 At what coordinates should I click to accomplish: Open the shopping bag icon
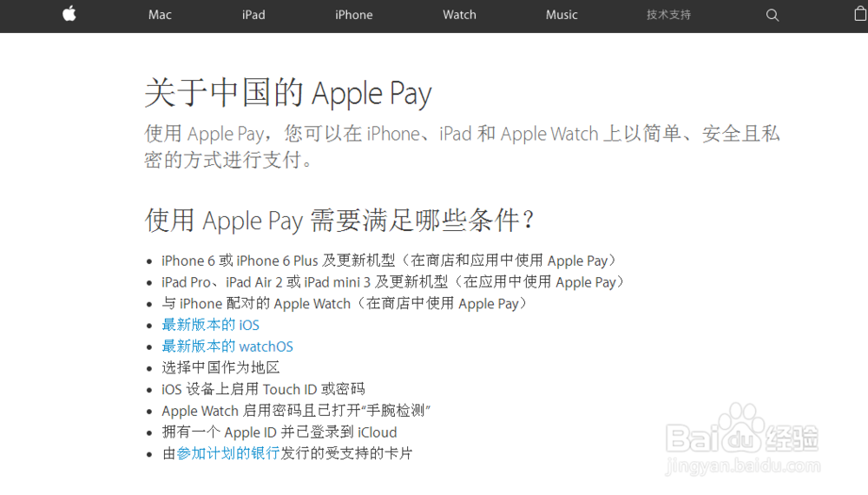(860, 13)
